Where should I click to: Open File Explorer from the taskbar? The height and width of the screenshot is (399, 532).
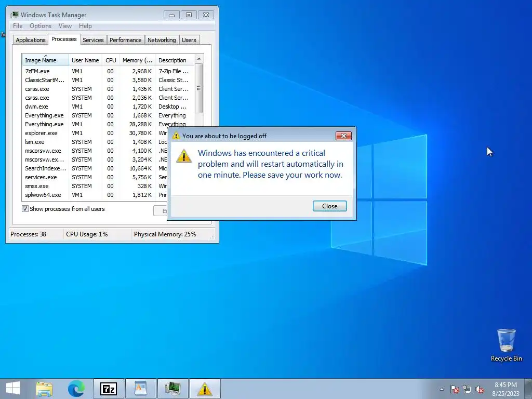(x=45, y=389)
